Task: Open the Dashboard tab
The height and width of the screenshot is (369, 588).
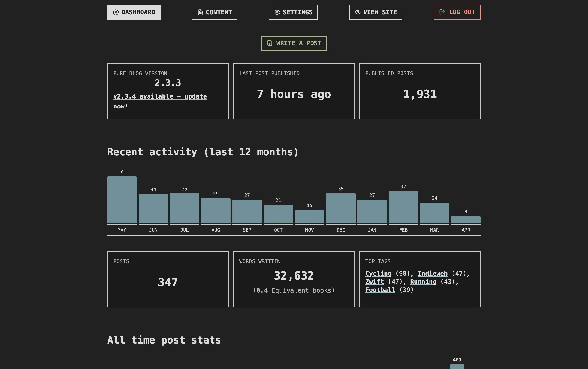Action: point(134,12)
